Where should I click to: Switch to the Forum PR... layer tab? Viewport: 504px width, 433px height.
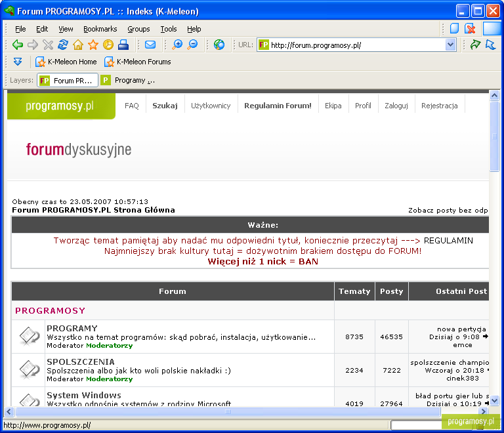[68, 80]
